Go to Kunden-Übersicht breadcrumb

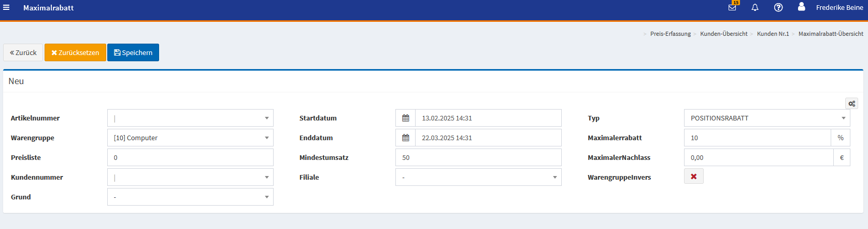pyautogui.click(x=723, y=34)
